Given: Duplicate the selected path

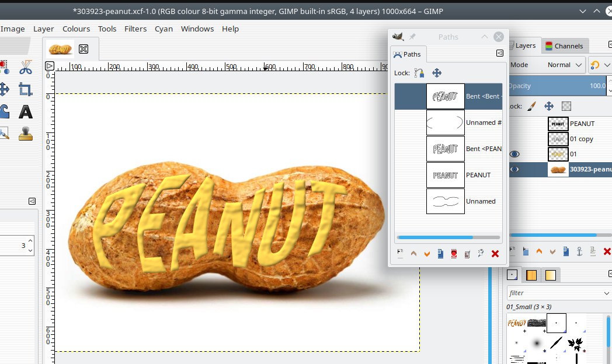Looking at the screenshot, I should click(440, 254).
